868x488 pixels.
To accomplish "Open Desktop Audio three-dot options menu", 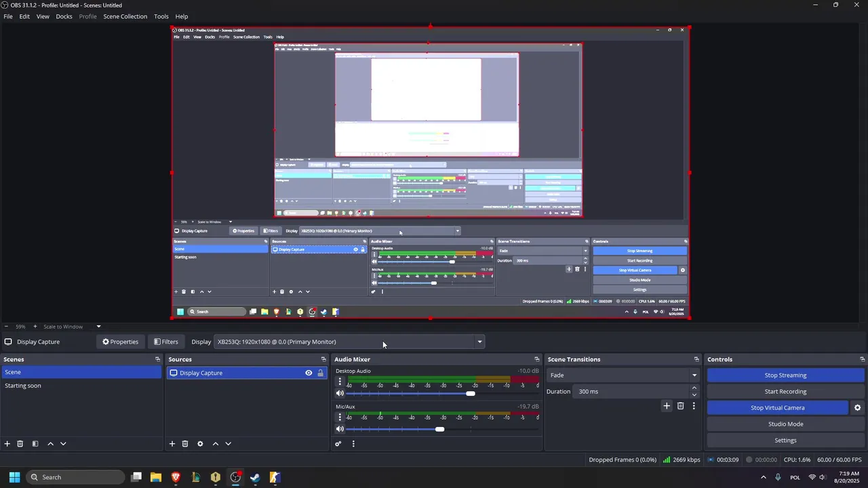I will coord(340,382).
